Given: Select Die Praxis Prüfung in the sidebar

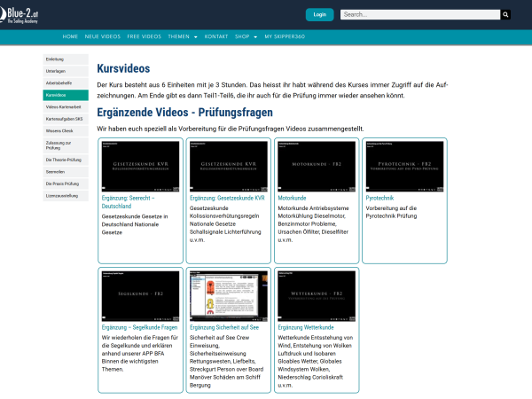Looking at the screenshot, I should [66, 184].
